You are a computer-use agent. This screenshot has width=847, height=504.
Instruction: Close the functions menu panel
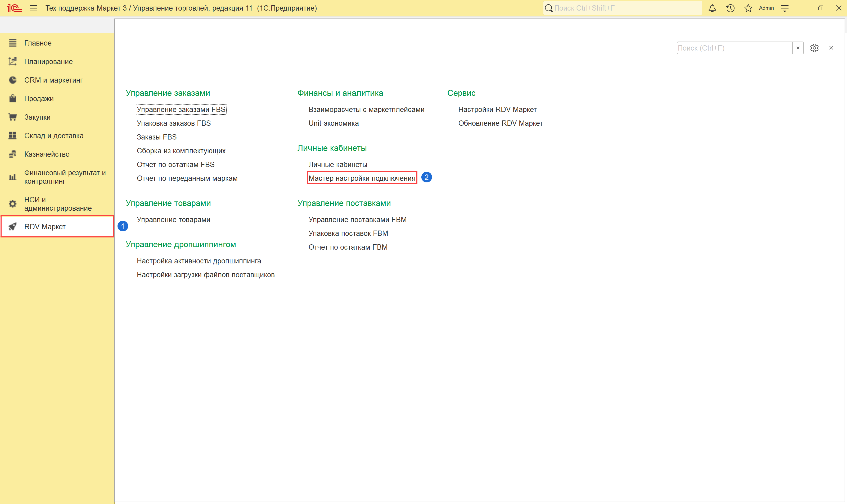coord(831,48)
